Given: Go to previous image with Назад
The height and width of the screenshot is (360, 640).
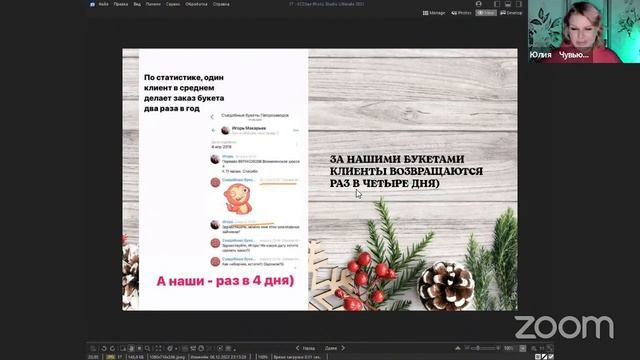Looking at the screenshot, I should point(308,348).
